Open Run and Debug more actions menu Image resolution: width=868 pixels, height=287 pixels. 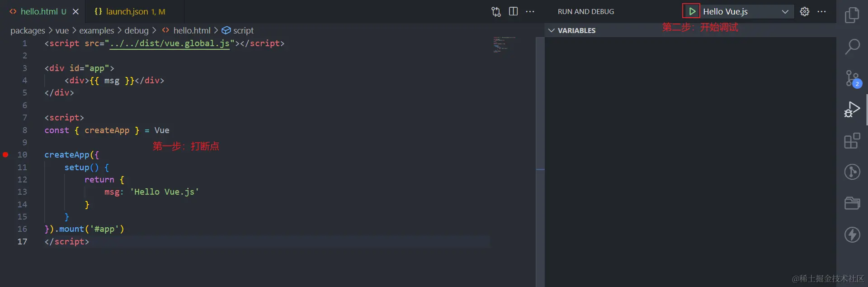(822, 11)
